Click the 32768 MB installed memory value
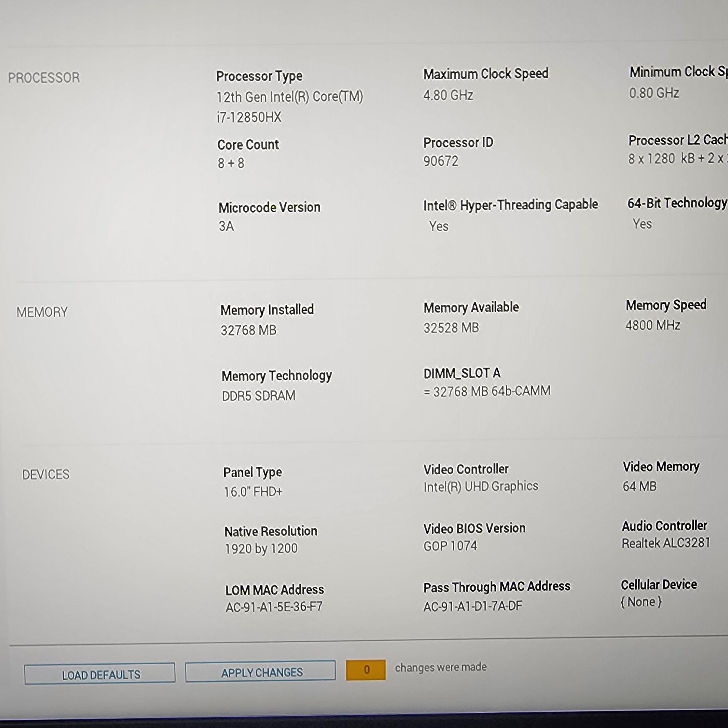The width and height of the screenshot is (728, 728). pos(249,331)
